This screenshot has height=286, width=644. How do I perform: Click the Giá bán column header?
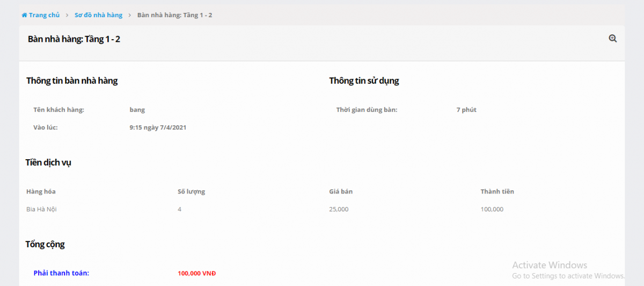coord(341,191)
